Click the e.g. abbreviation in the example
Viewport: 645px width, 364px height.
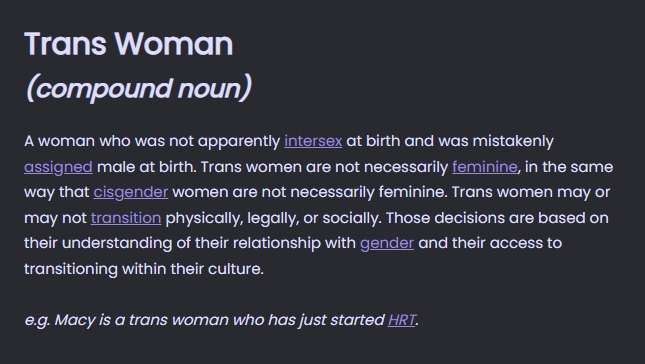pos(37,320)
